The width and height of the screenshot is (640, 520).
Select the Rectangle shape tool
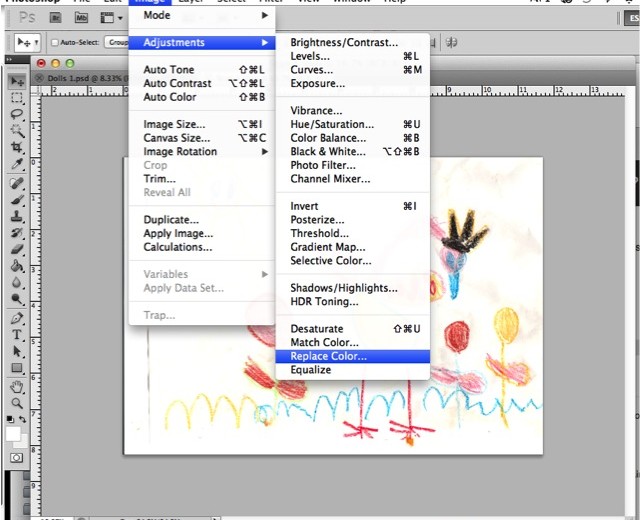(x=17, y=368)
